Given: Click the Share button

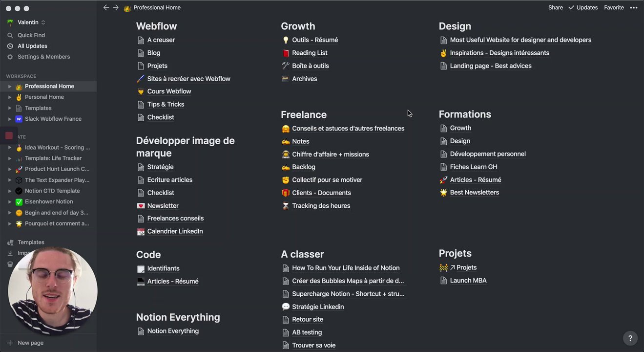Looking at the screenshot, I should click(x=555, y=7).
